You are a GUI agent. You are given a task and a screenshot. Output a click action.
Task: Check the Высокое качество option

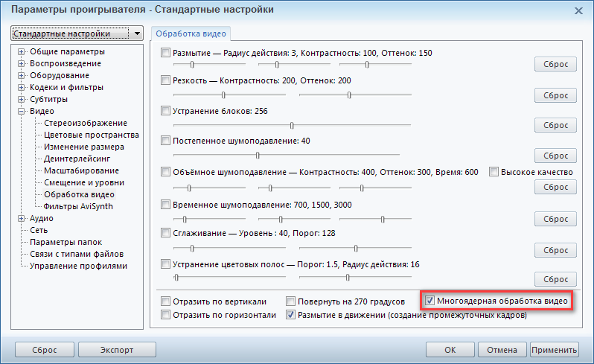[x=494, y=172]
